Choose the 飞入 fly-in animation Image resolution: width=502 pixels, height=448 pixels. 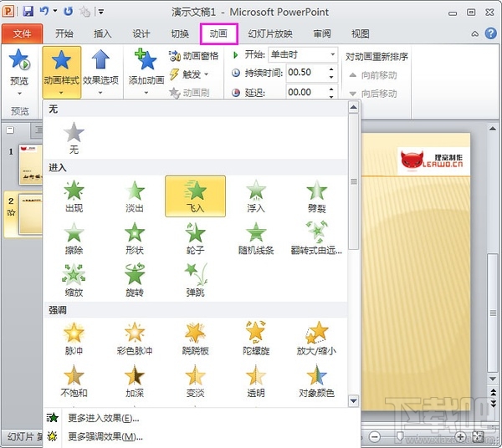point(195,196)
